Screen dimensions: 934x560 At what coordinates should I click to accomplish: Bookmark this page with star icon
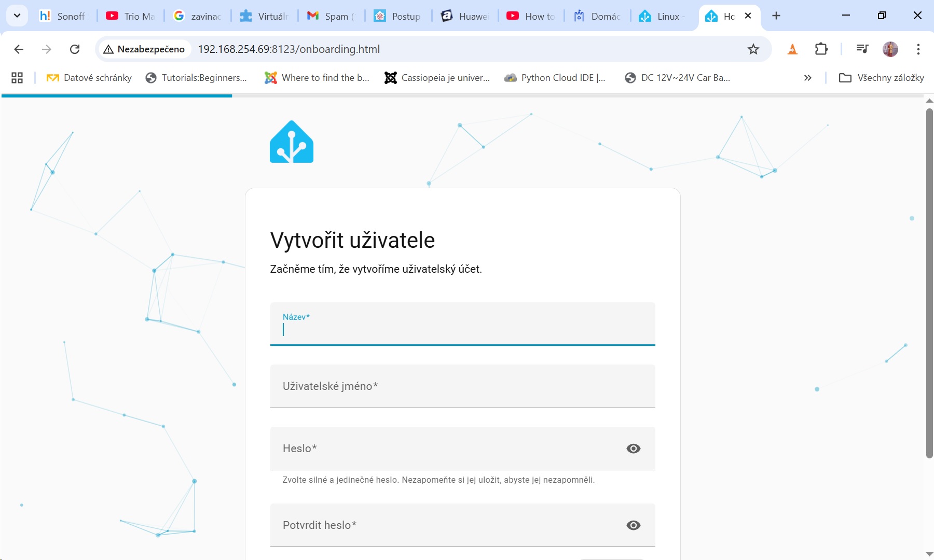(x=753, y=49)
